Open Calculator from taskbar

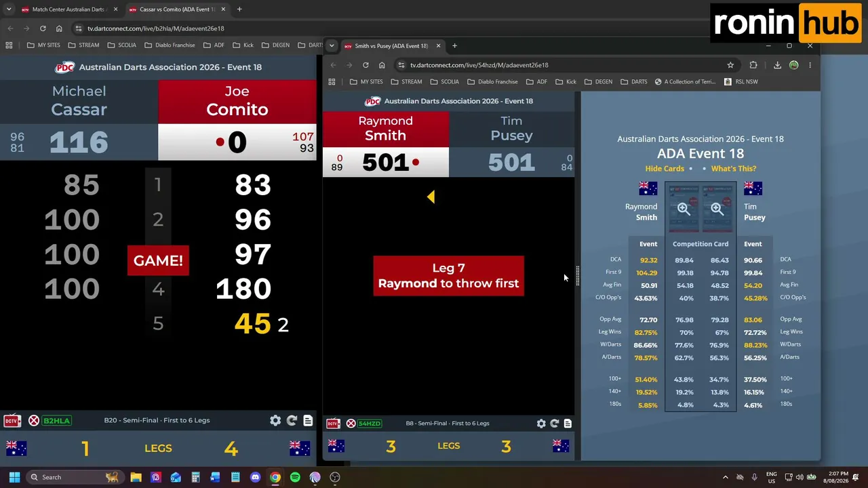coord(195,477)
